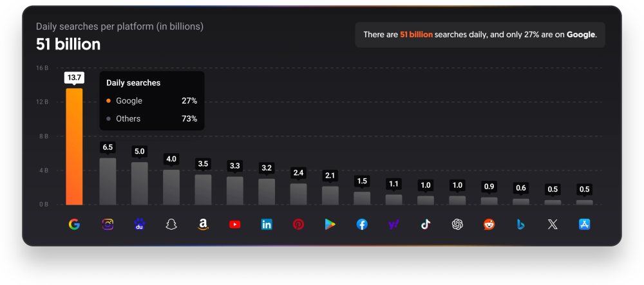
Task: Click the LinkedIn logo icon
Action: (267, 225)
